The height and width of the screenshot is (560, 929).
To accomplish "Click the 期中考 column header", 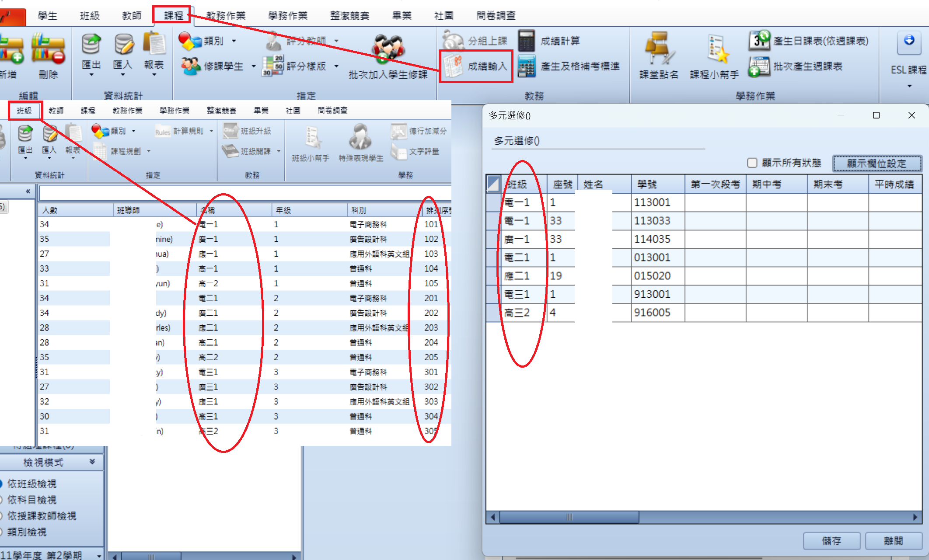I will (x=777, y=184).
